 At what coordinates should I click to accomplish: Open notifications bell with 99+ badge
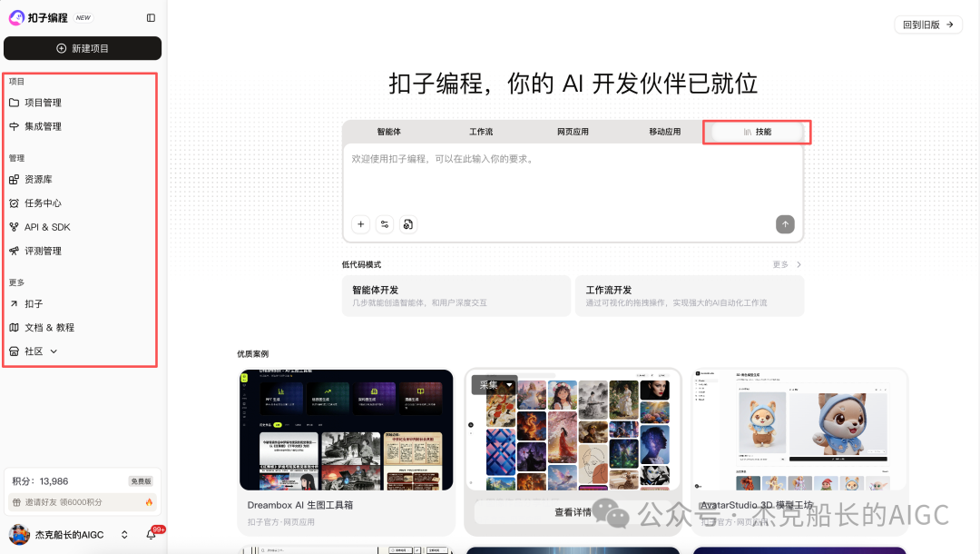[x=152, y=534]
